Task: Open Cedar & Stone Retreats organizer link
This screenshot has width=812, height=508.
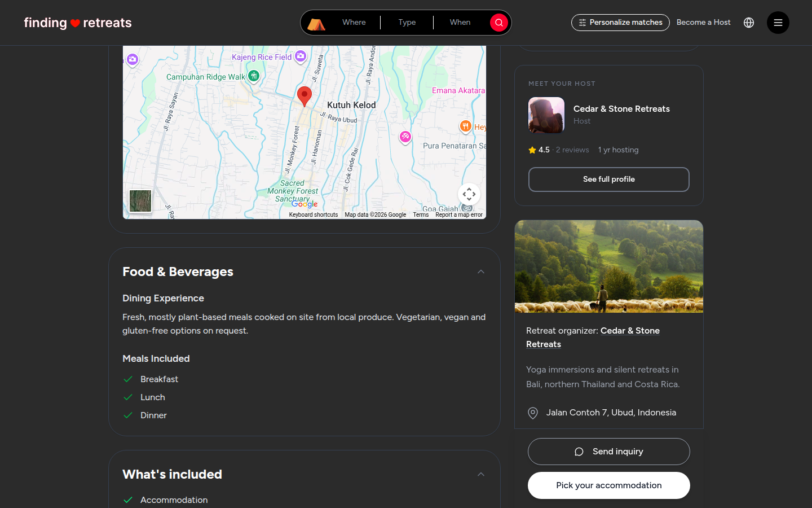Action: (593, 338)
